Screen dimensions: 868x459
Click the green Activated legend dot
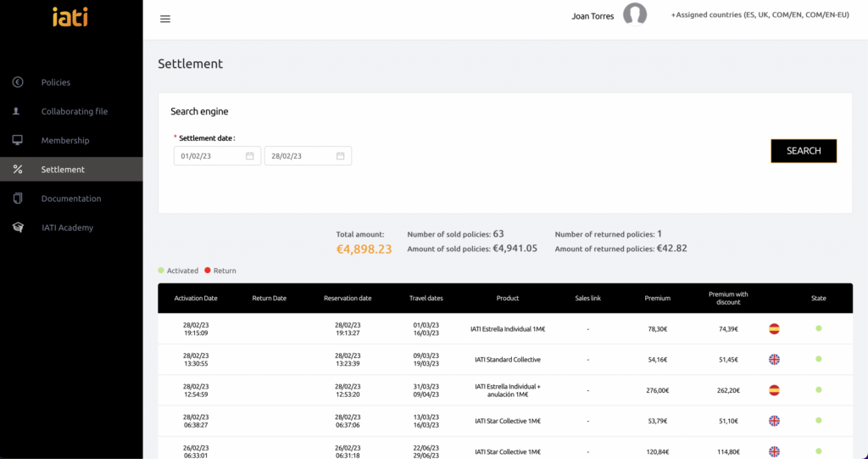(161, 271)
